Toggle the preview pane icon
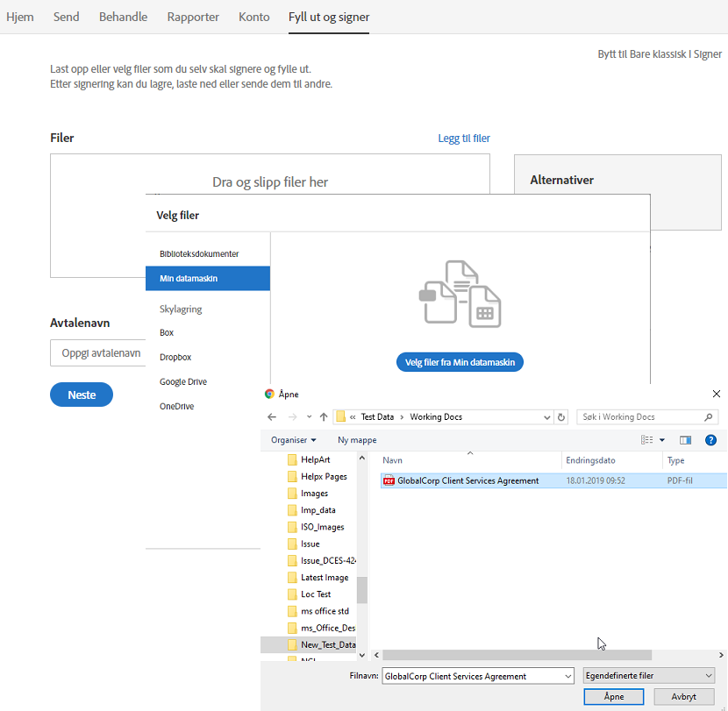The height and width of the screenshot is (711, 728). pos(685,440)
